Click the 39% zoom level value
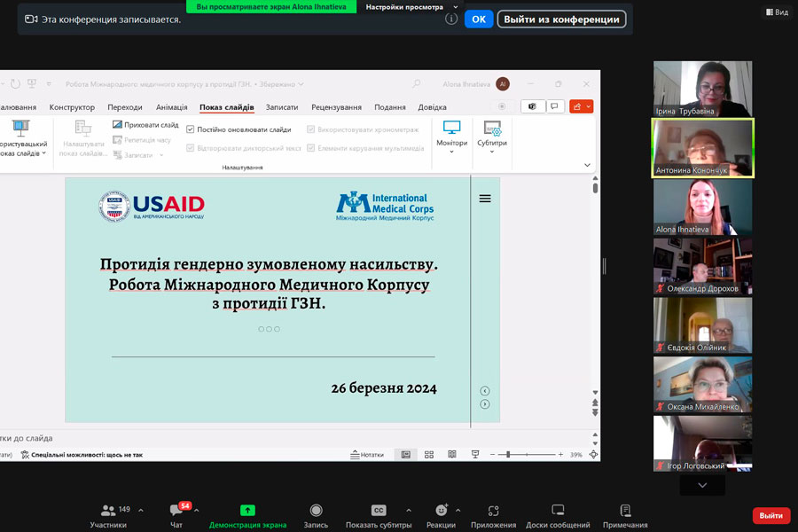The width and height of the screenshot is (798, 532). [x=576, y=455]
